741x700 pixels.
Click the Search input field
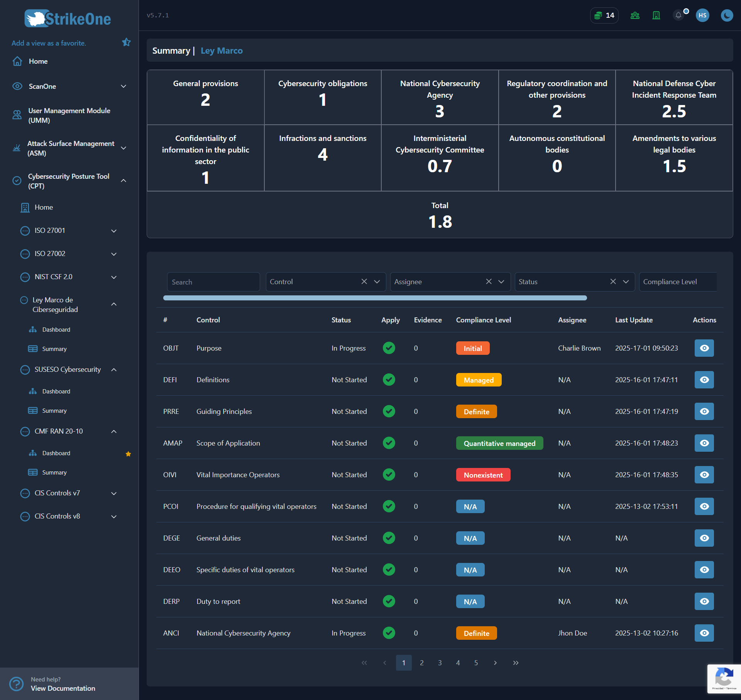(x=213, y=282)
